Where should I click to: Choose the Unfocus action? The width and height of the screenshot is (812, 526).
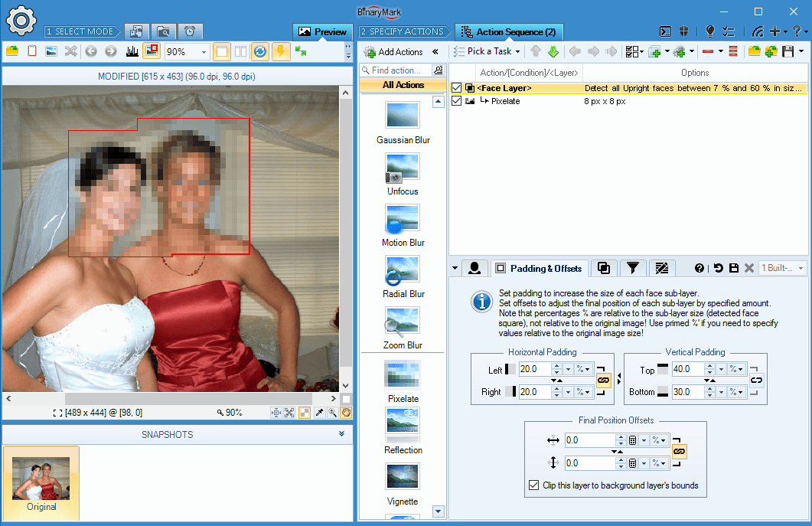coord(403,175)
